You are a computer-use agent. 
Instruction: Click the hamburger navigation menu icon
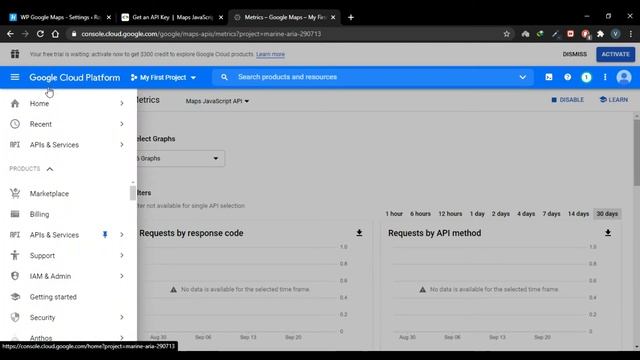click(15, 77)
